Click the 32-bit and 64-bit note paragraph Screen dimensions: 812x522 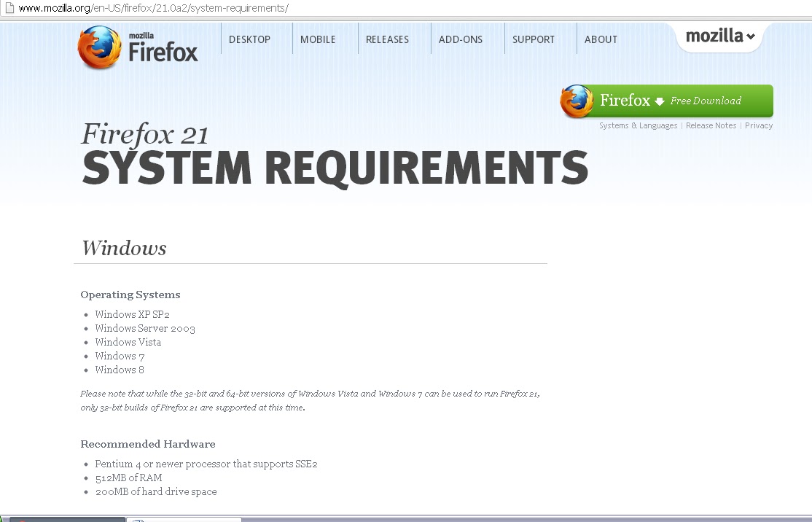(310, 400)
